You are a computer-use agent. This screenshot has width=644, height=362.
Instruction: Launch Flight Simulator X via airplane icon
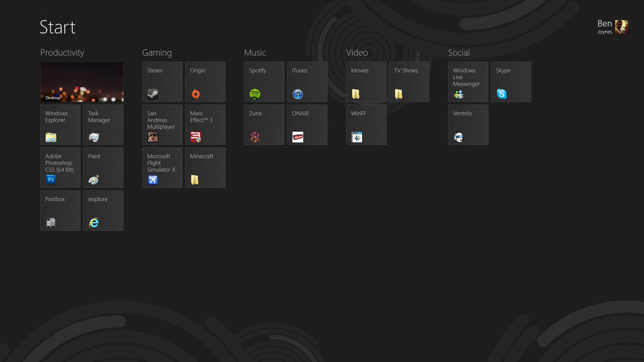point(153,180)
